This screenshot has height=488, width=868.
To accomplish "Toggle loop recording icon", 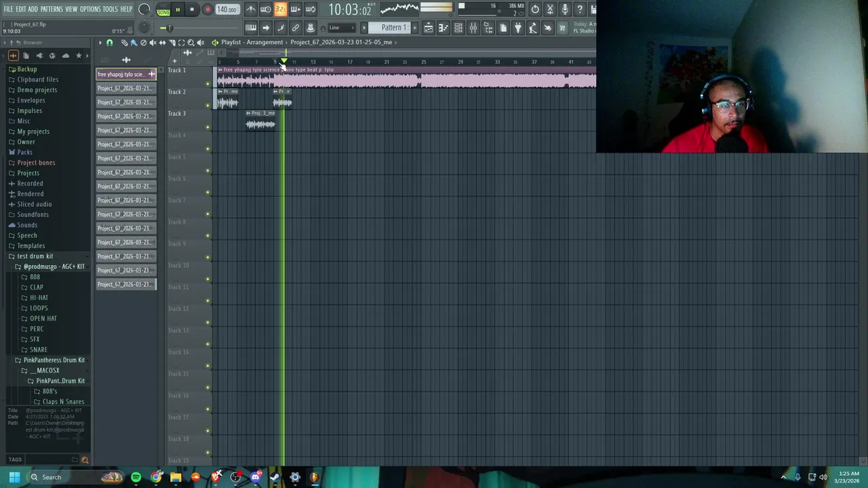I will click(x=311, y=9).
